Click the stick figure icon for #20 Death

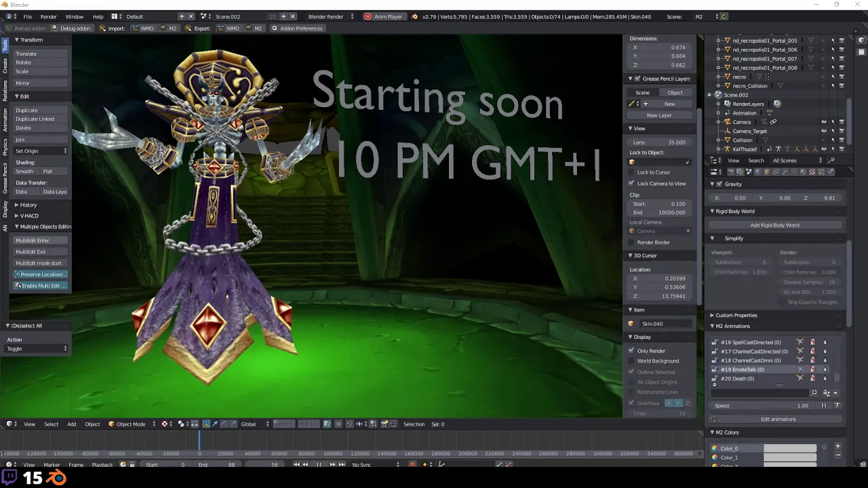pyautogui.click(x=800, y=378)
